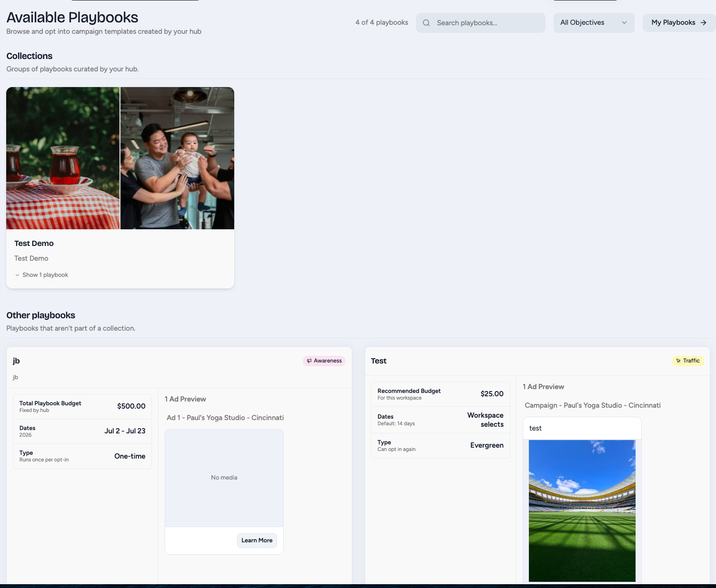Click the Total Playbook Budget $500.00 row

pyautogui.click(x=82, y=406)
